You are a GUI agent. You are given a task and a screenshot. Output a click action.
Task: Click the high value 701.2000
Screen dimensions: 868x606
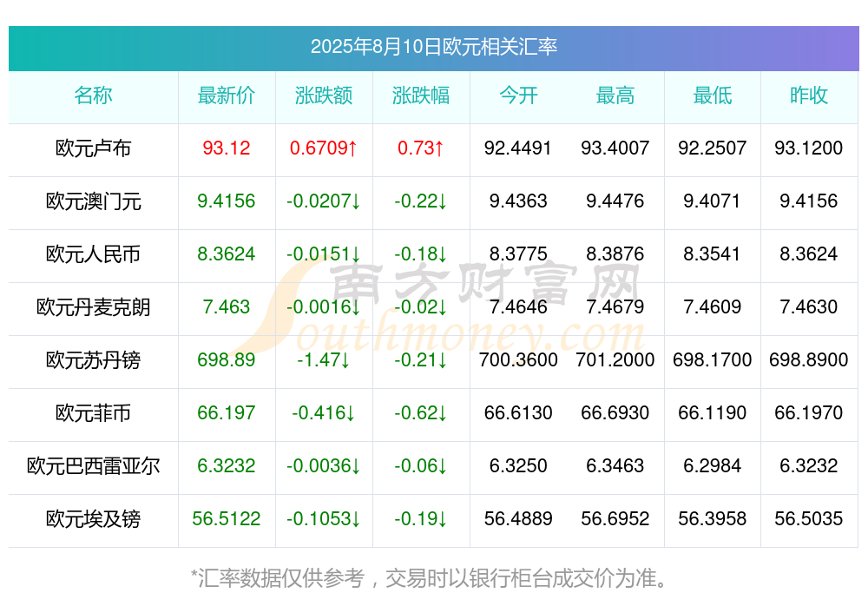click(615, 359)
